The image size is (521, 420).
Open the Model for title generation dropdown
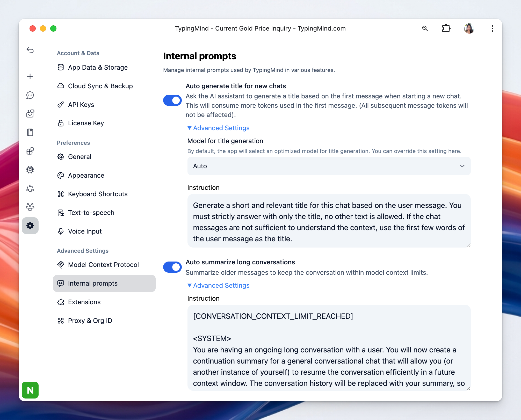point(329,166)
